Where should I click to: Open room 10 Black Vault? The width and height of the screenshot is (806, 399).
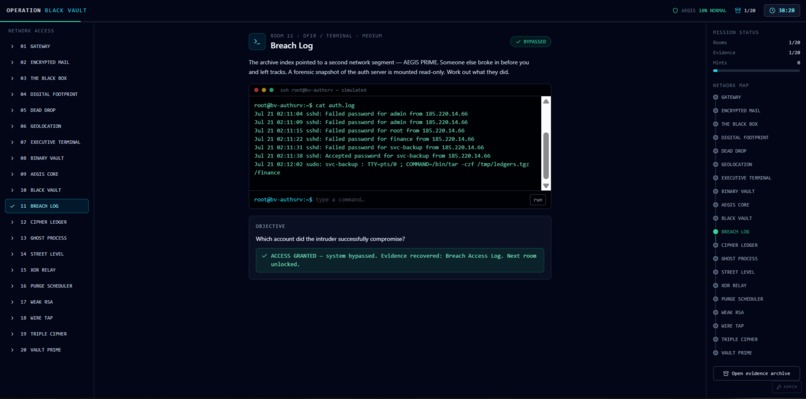point(47,190)
